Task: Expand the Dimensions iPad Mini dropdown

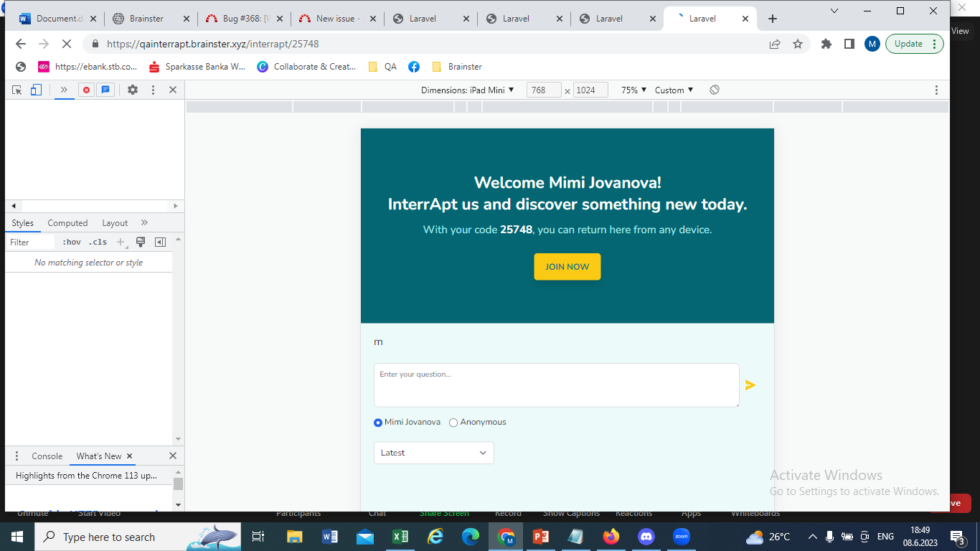Action: point(468,90)
